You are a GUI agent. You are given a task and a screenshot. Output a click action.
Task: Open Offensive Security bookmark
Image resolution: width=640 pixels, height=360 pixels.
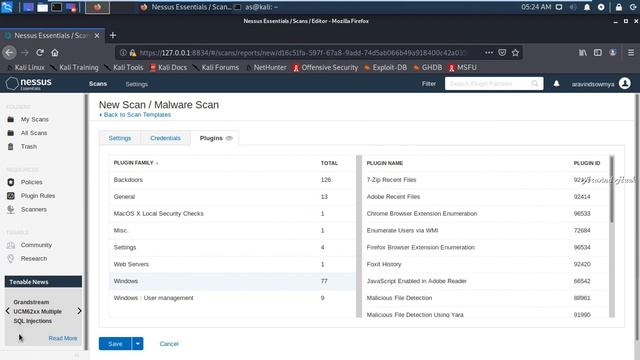point(325,67)
